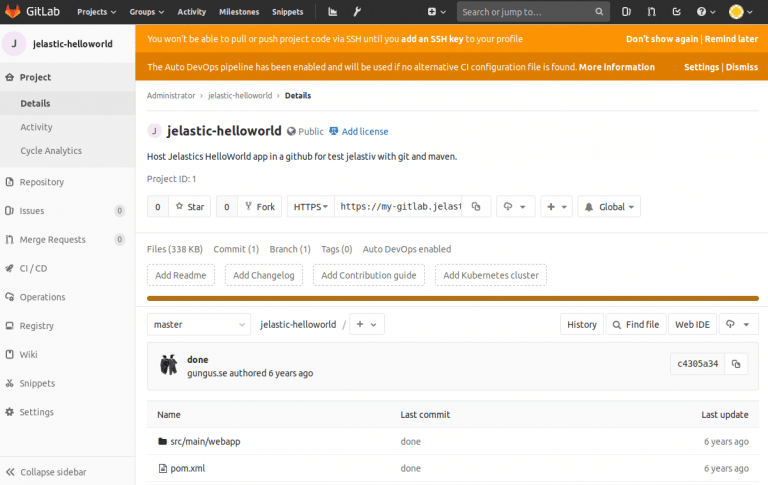Open Repository in sidebar
The width and height of the screenshot is (768, 485).
click(x=68, y=182)
